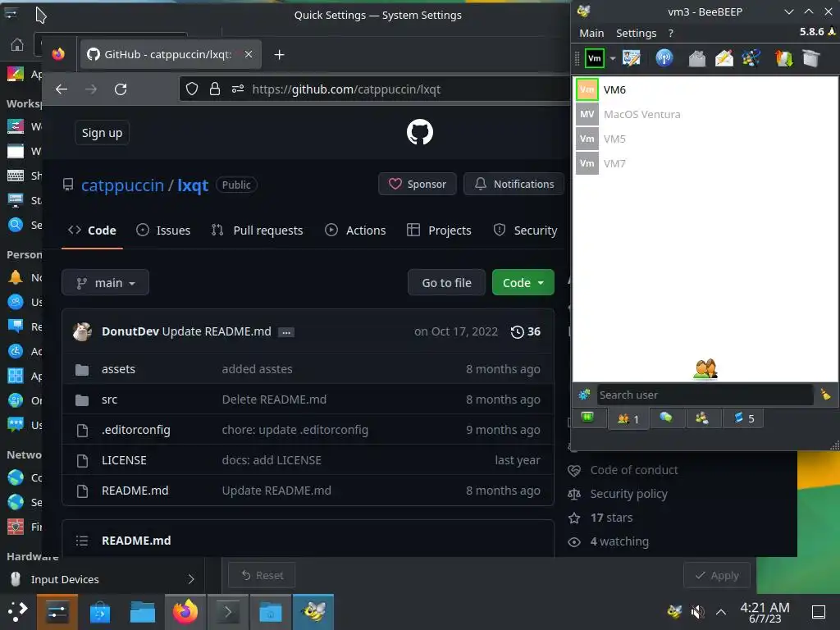Click the network/group chat icon in BeeBEEP toolbar
Image resolution: width=840 pixels, height=630 pixels.
(751, 58)
